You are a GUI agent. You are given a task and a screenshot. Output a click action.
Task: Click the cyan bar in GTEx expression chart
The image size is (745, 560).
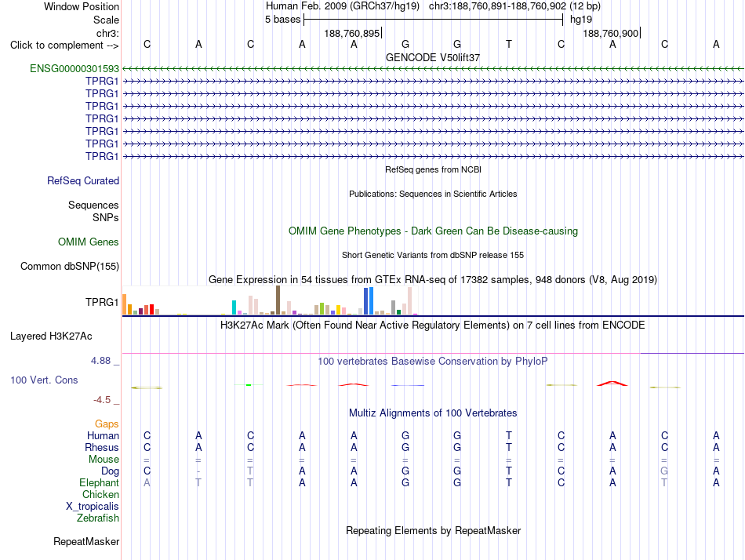click(234, 307)
